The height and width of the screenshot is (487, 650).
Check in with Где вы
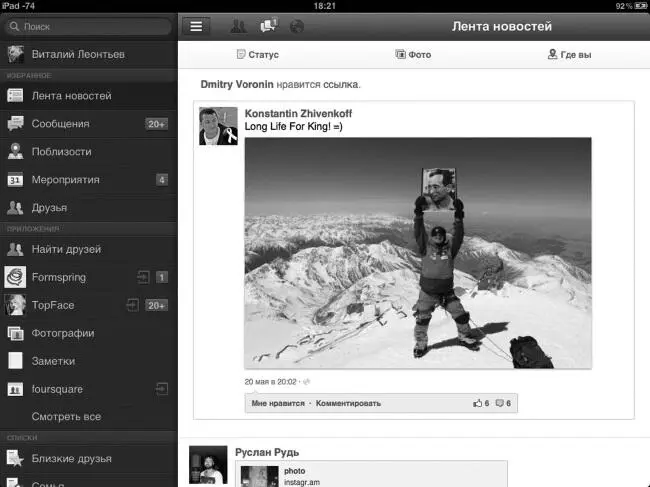click(569, 54)
